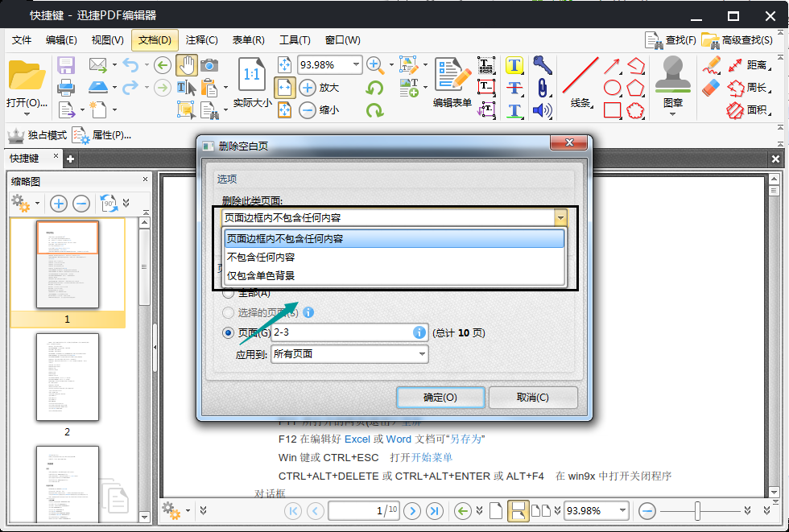Click the Undo arrow
Image resolution: width=789 pixels, height=532 pixels.
[130, 65]
